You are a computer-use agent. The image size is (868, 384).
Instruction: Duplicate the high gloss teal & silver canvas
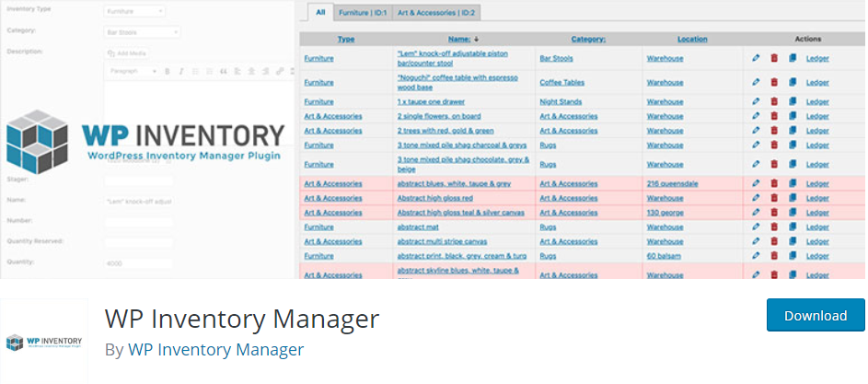[x=793, y=212]
